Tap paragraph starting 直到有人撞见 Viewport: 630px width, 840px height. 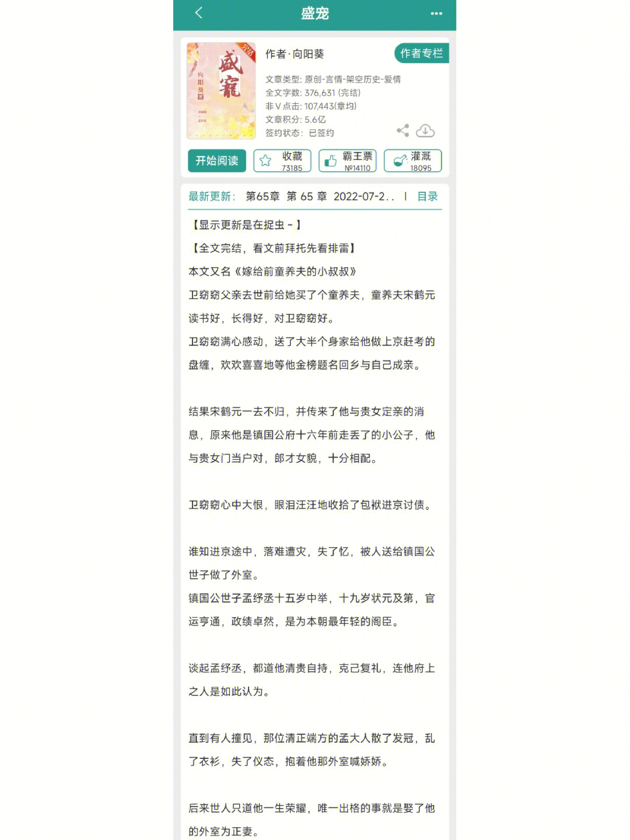(311, 750)
